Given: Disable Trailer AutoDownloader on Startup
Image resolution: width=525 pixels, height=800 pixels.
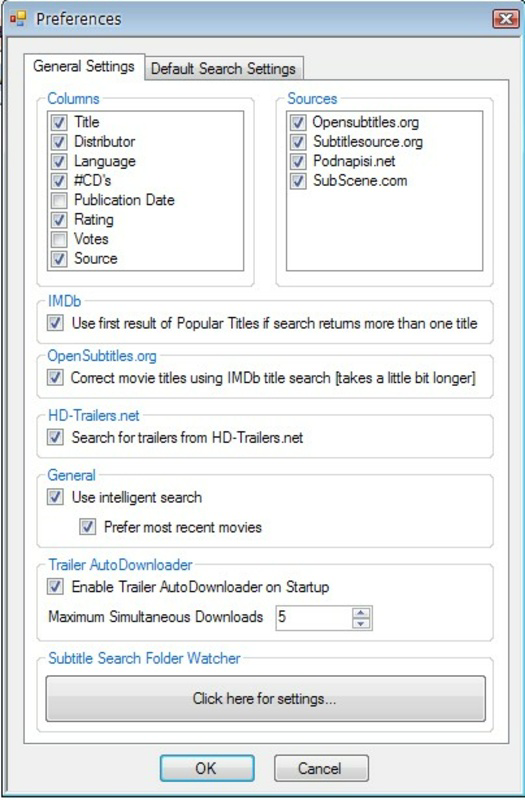Looking at the screenshot, I should (x=55, y=587).
